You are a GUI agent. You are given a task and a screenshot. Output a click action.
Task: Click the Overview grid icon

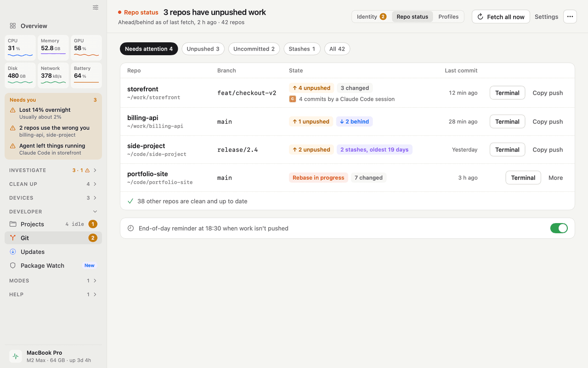13,26
